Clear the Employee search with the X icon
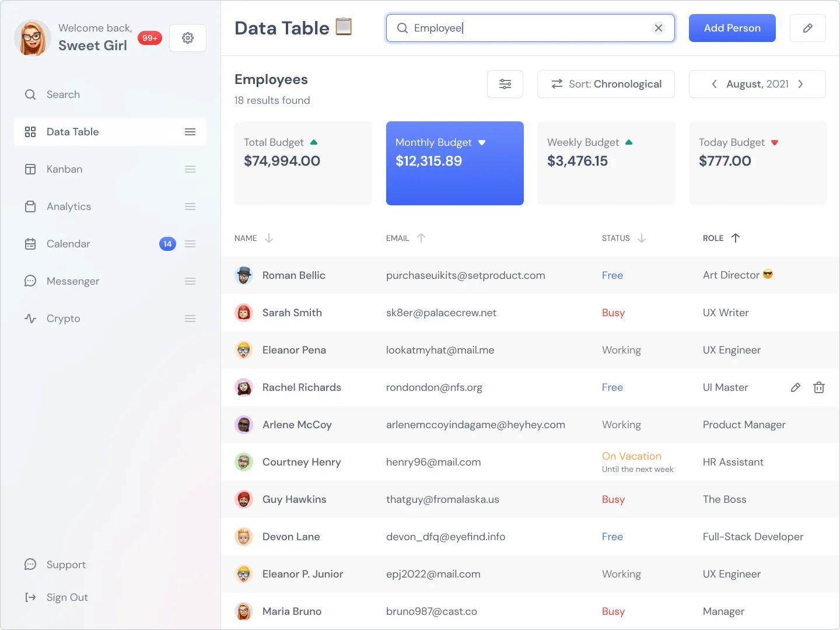The image size is (840, 630). [659, 27]
